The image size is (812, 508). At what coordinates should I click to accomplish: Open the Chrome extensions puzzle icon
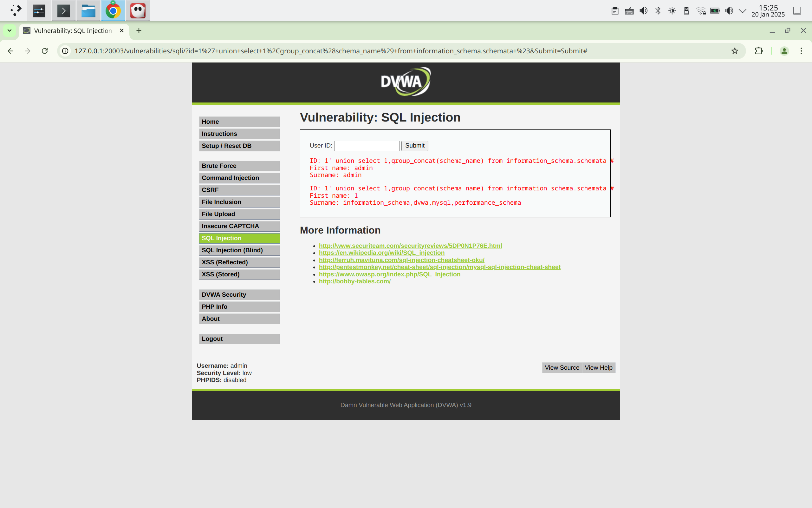759,51
